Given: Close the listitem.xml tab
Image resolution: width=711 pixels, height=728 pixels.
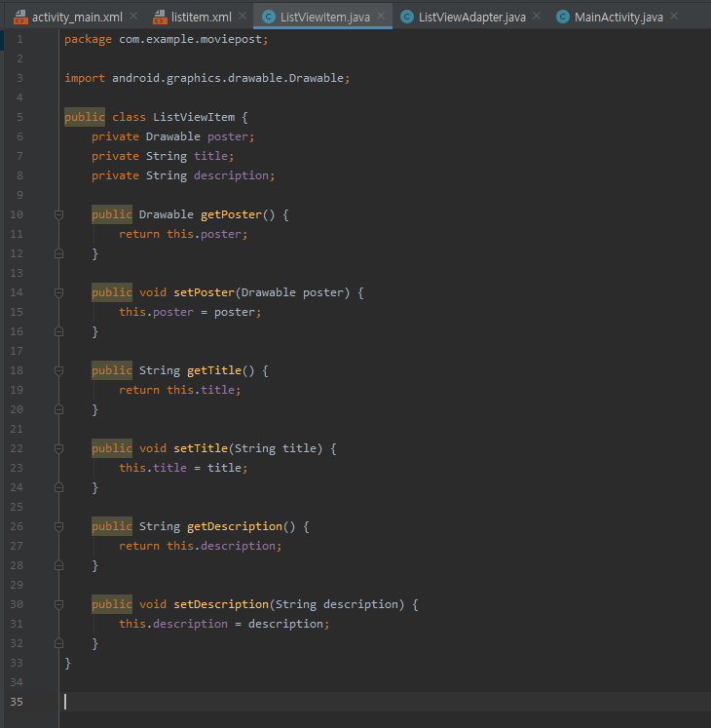Looking at the screenshot, I should coord(243,17).
